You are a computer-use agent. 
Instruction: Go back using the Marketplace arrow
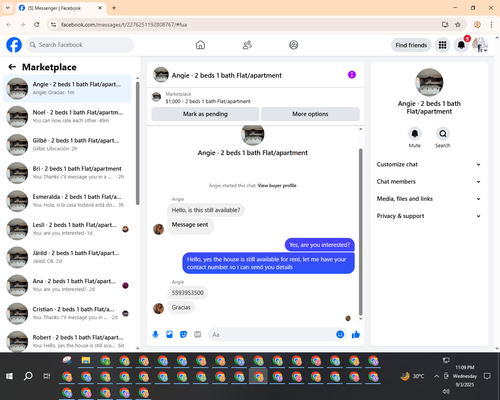tap(12, 67)
